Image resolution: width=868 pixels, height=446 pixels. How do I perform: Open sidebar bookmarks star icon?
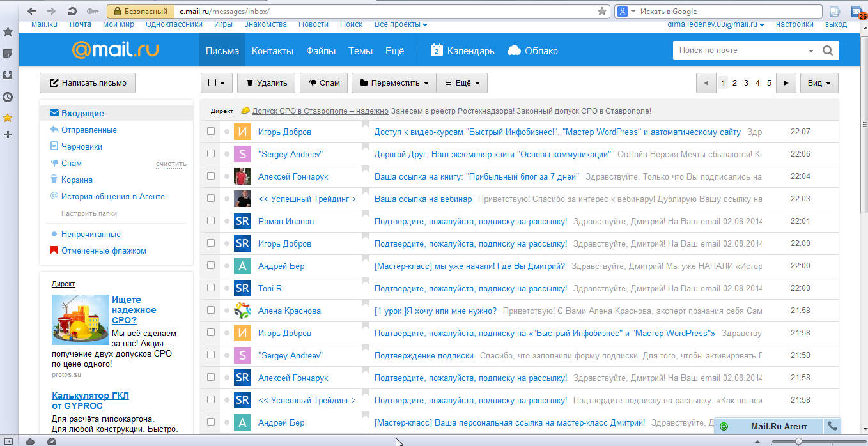pyautogui.click(x=8, y=118)
